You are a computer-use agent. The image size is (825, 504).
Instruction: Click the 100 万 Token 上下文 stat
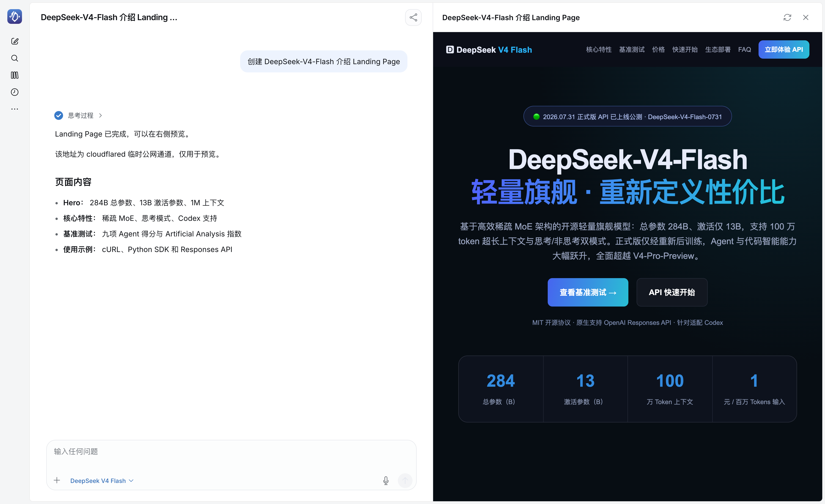(x=670, y=389)
